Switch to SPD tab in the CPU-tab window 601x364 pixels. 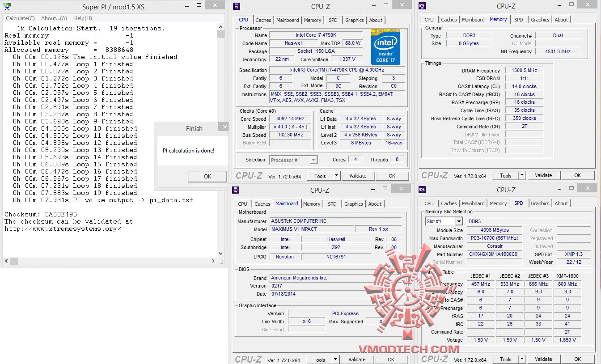tap(333, 20)
